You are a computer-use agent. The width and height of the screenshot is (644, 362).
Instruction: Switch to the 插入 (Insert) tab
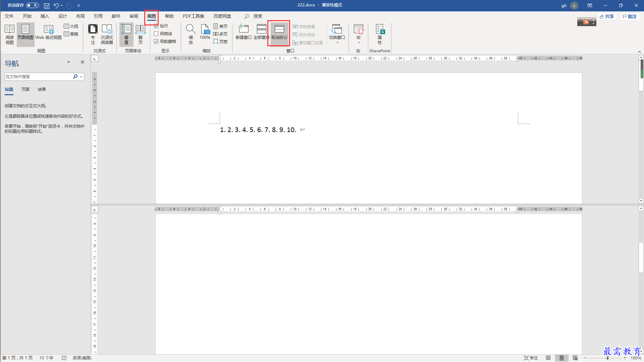coord(45,16)
